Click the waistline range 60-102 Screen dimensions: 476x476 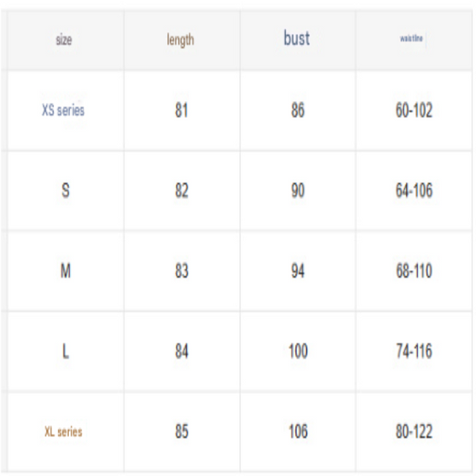tap(413, 111)
